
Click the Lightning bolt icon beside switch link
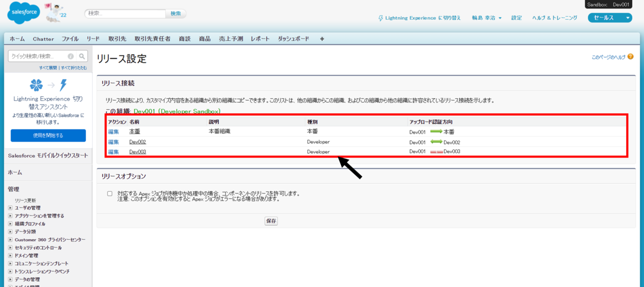coord(380,18)
